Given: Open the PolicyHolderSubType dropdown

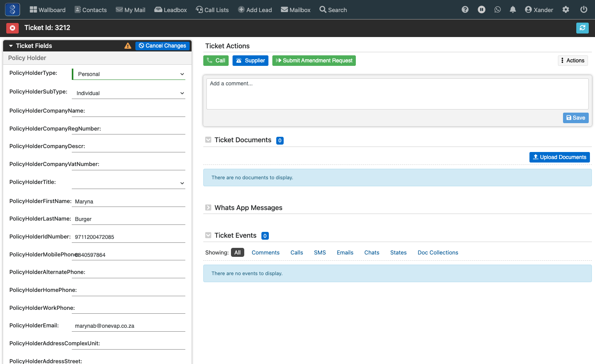Looking at the screenshot, I should click(x=129, y=93).
